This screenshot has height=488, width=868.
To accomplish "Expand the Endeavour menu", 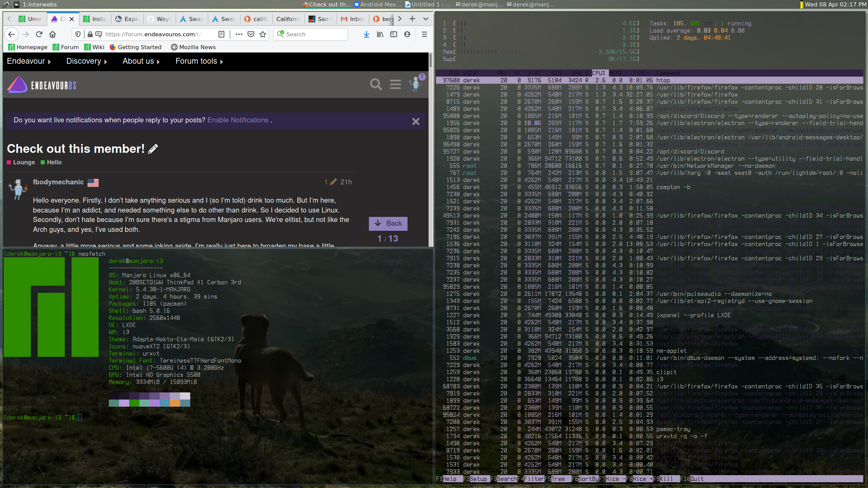I will point(29,61).
